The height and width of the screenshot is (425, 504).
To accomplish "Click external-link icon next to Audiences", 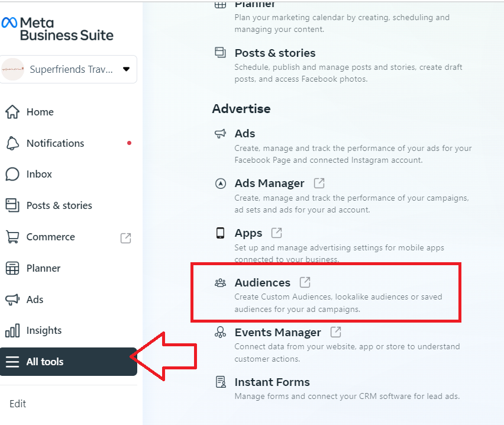I will pos(305,282).
